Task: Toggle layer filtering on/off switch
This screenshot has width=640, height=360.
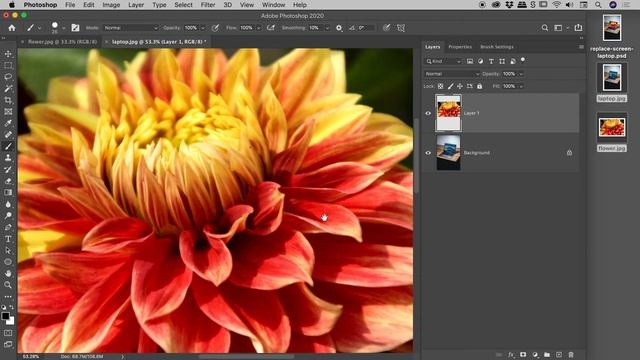Action: (x=523, y=60)
